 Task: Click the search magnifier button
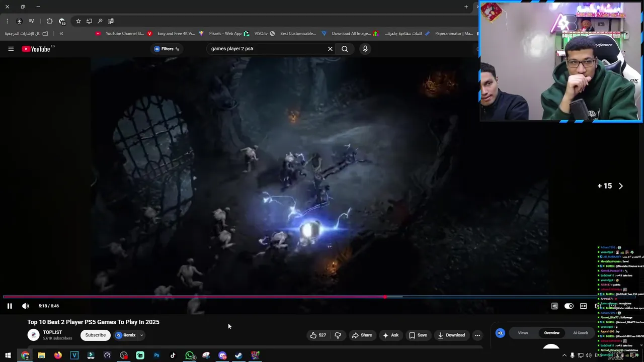[x=345, y=49]
